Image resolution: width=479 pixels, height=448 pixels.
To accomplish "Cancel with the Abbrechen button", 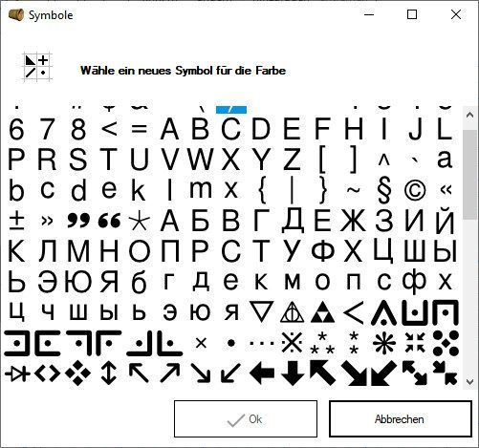I will click(x=400, y=419).
